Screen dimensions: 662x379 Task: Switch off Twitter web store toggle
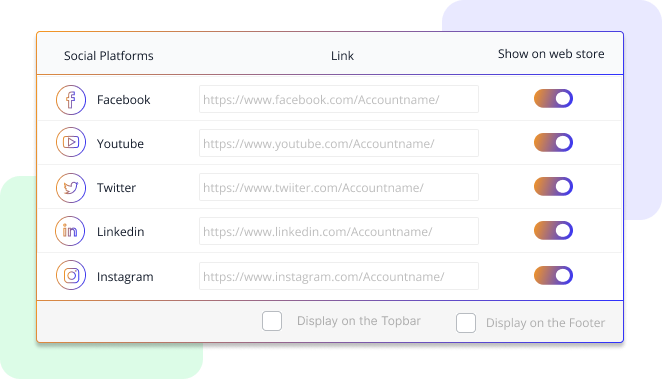click(553, 187)
